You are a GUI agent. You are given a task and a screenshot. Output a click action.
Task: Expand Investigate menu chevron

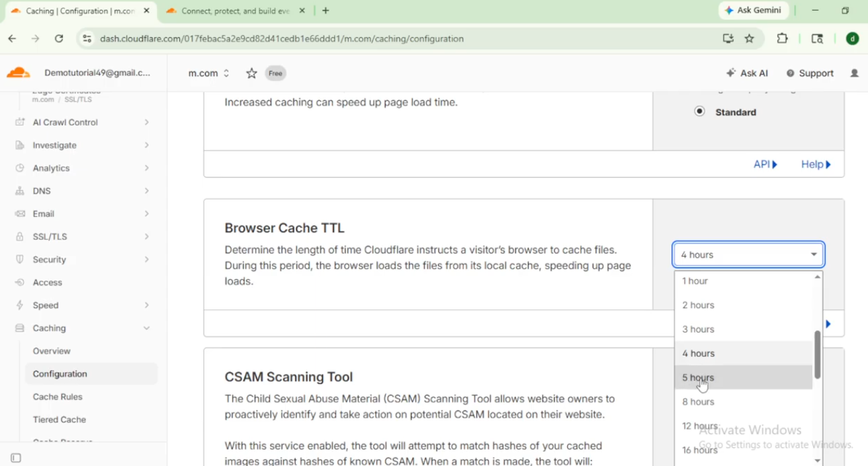(147, 145)
